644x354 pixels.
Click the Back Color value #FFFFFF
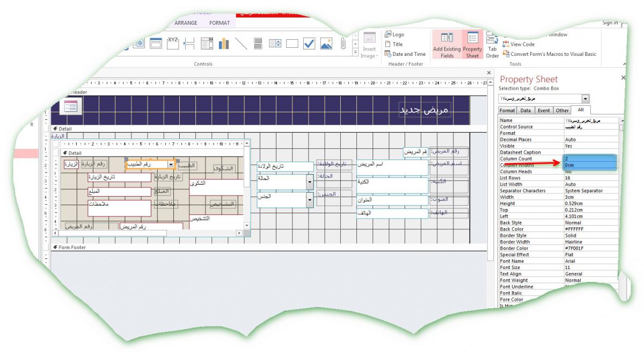point(591,229)
